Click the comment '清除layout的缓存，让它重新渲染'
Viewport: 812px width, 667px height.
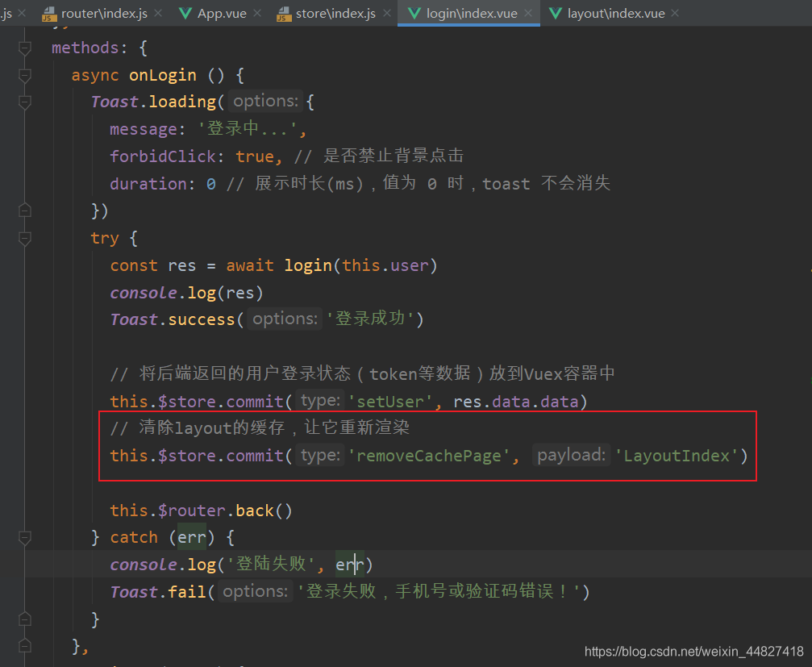point(260,427)
